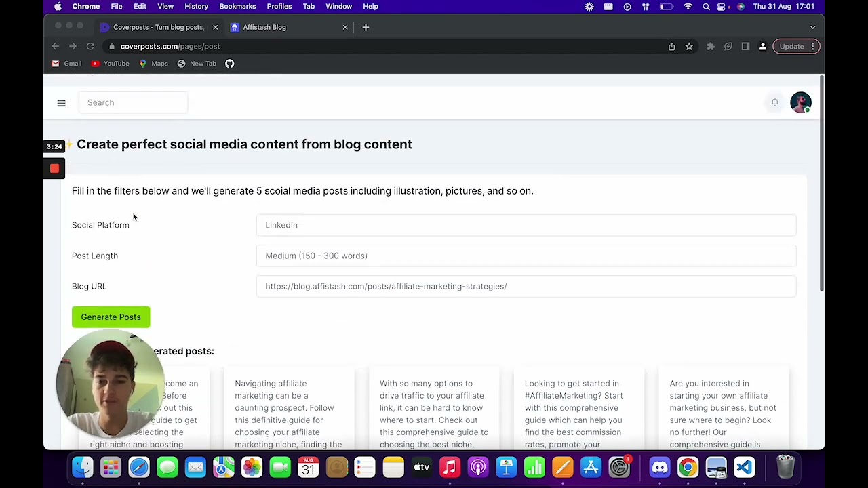Open Finder from the dock

coord(83,467)
